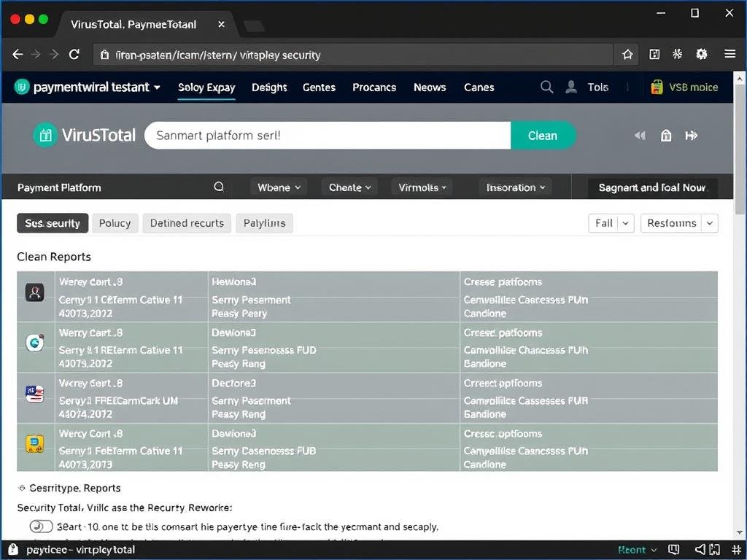This screenshot has height=560, width=747.
Task: Open the Insoration dropdown
Action: (516, 187)
